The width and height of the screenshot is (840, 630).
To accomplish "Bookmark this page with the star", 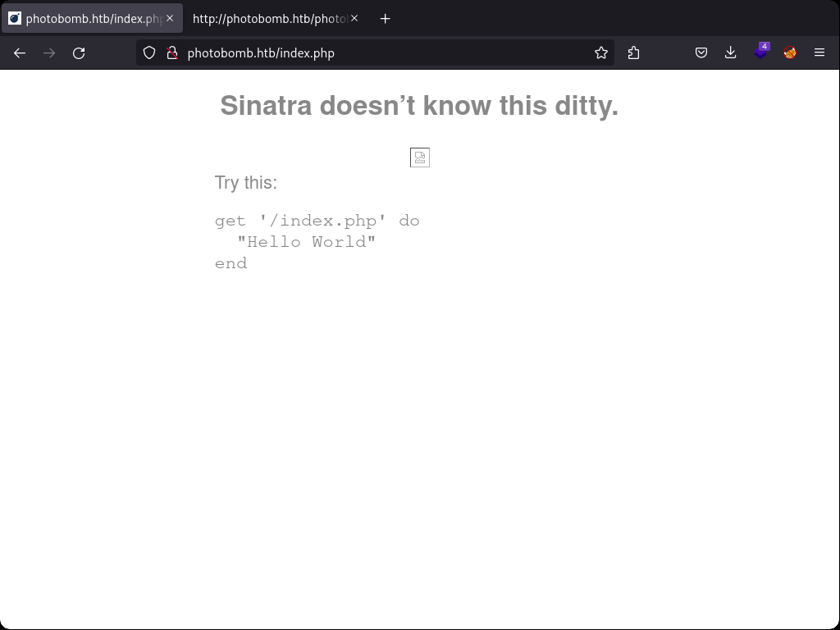I will coord(601,52).
